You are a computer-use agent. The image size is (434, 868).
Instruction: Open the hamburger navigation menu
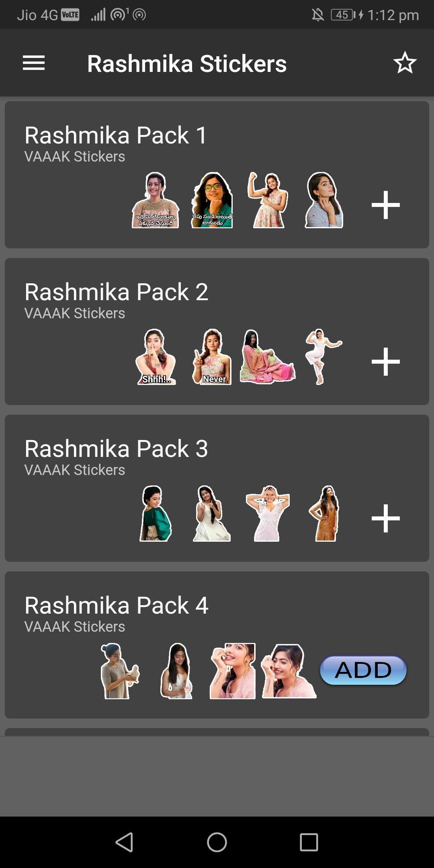[x=34, y=63]
